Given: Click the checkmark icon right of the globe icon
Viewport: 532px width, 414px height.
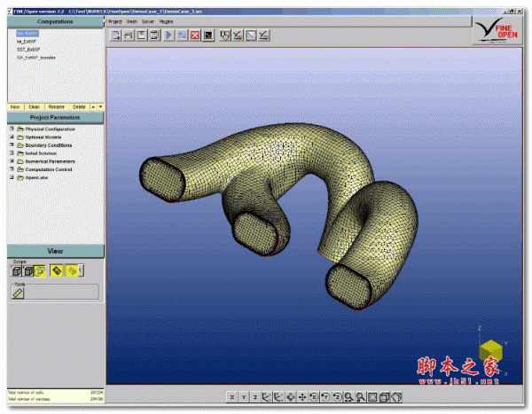Looking at the screenshot, I should pos(238,35).
